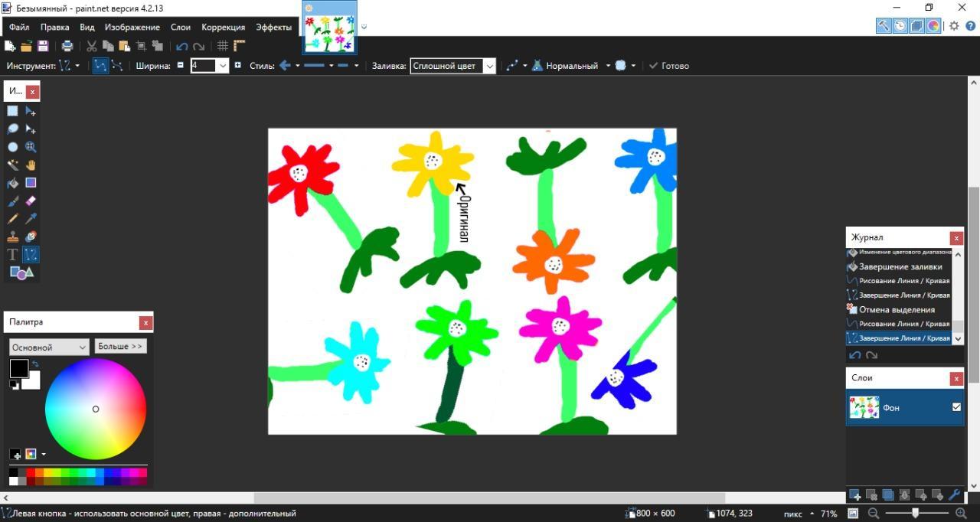
Task: Enable Bezier curve type button
Action: pyautogui.click(x=116, y=66)
